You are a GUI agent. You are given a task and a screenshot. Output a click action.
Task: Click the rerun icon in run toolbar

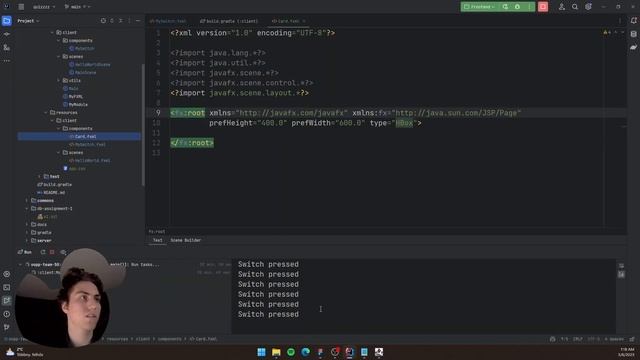click(505, 7)
